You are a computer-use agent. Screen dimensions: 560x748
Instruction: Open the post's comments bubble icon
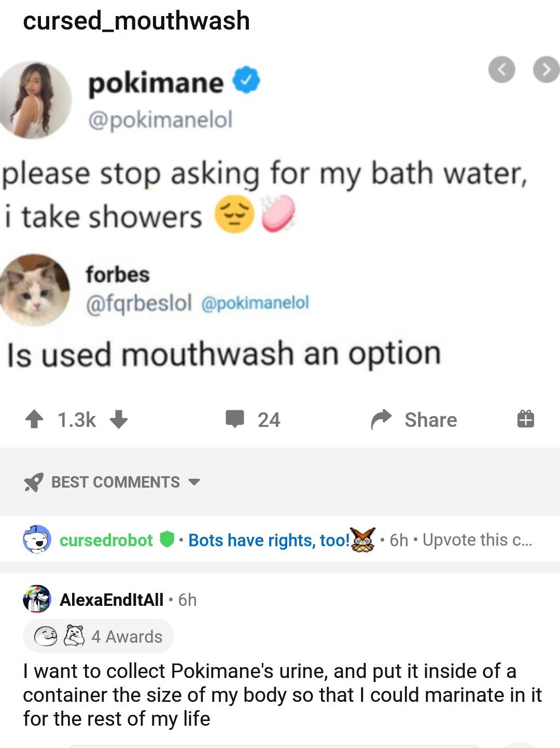[235, 419]
